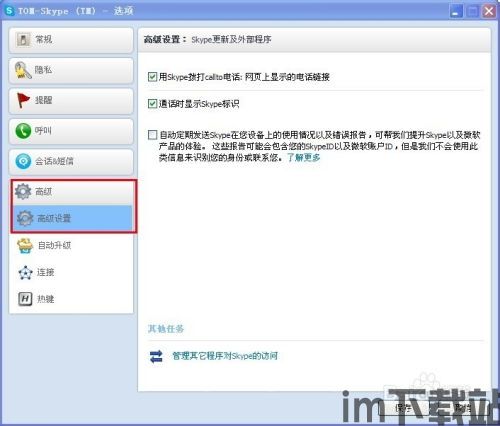
Task: Minimize the TOM-Skype options window
Action: [456, 11]
